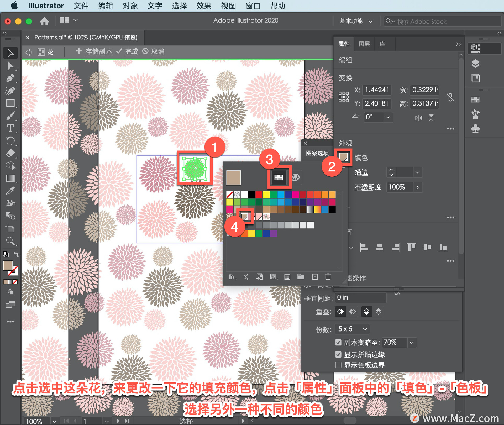Select the Rotate tool
The height and width of the screenshot is (425, 504).
pyautogui.click(x=10, y=141)
